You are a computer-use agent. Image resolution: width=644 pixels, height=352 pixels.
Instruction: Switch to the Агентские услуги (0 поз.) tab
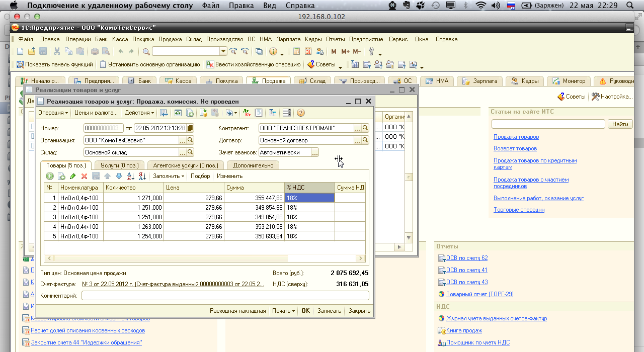click(186, 165)
